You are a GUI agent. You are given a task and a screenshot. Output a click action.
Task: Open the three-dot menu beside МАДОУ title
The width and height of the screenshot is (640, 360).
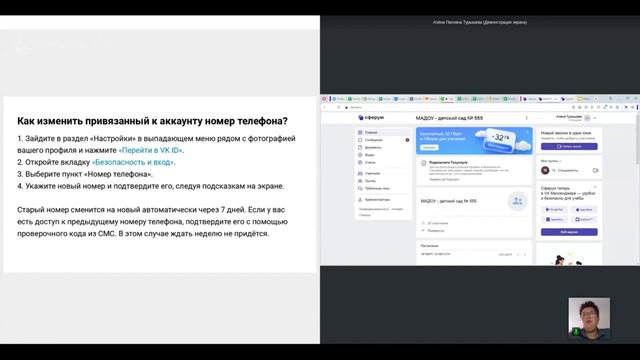point(527,118)
